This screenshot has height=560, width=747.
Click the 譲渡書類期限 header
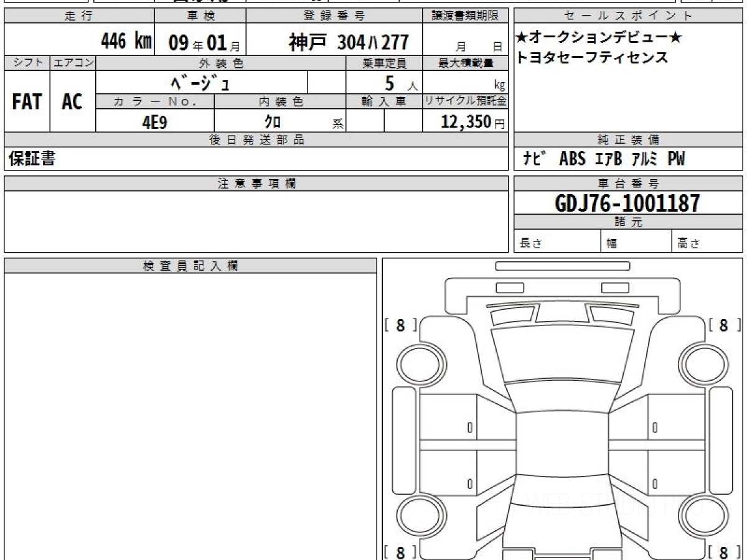tap(466, 16)
